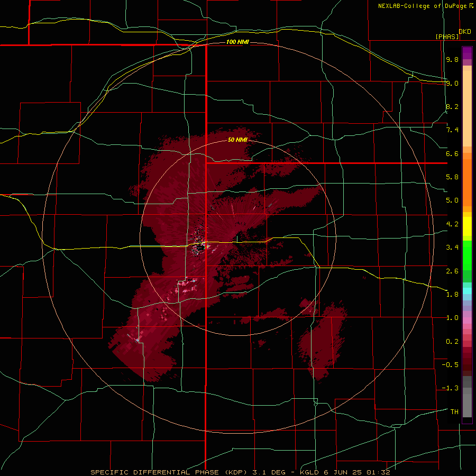Screen dimensions: 476x476
Task: Click the 1.8 scale value
Action: (x=452, y=295)
